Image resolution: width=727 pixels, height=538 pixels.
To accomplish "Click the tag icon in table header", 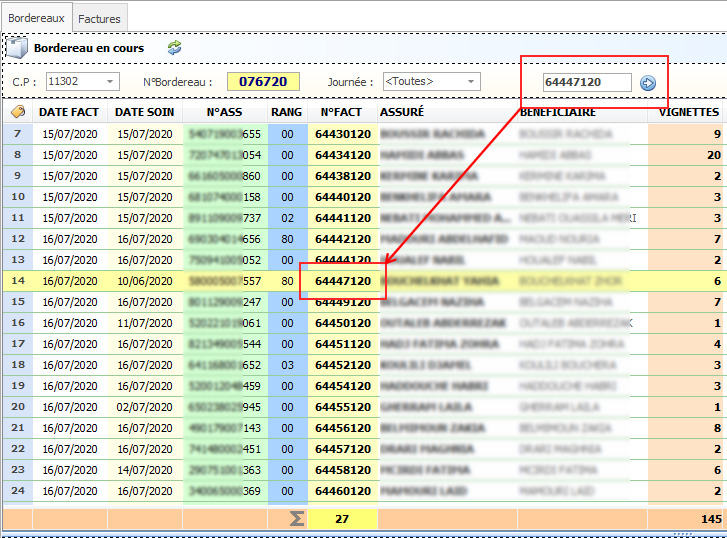I will point(17,112).
